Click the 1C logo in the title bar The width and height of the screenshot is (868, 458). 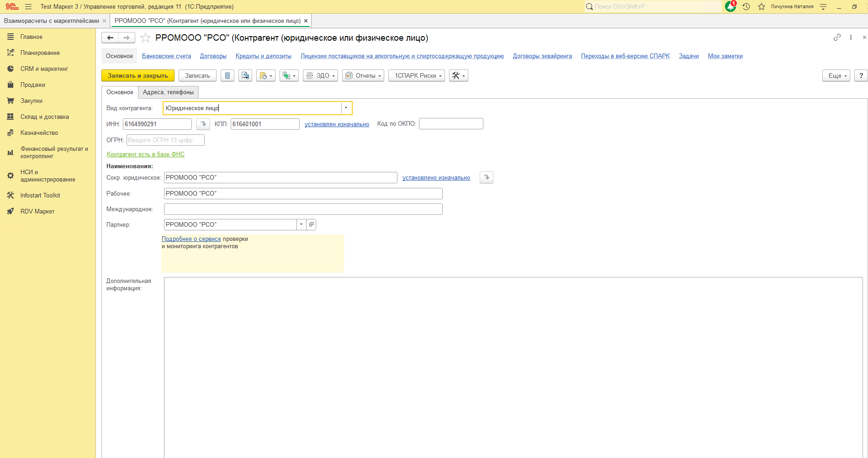click(x=12, y=7)
